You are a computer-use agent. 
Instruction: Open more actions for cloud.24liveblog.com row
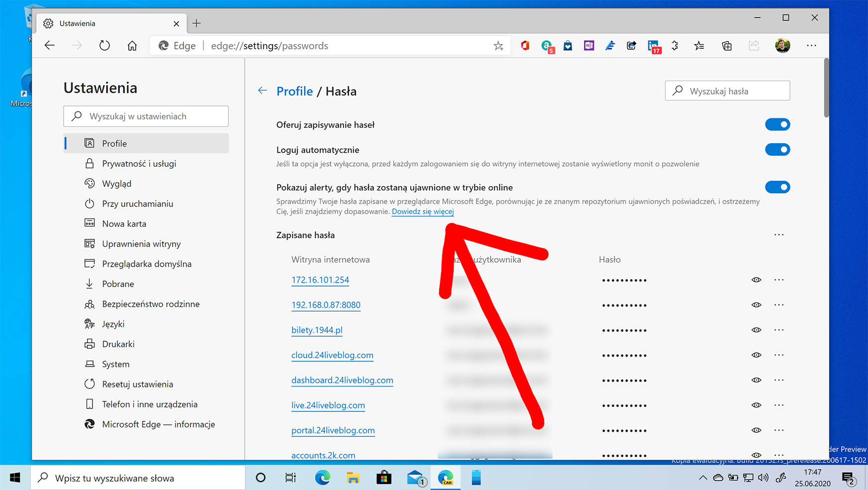pyautogui.click(x=779, y=355)
